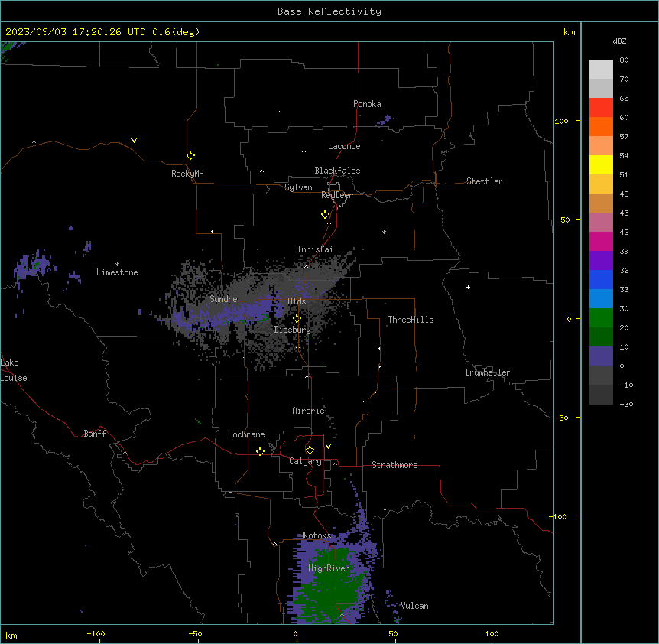Viewport: 659px width, 644px height.
Task: Click the Vulcan city label
Action: (x=414, y=606)
